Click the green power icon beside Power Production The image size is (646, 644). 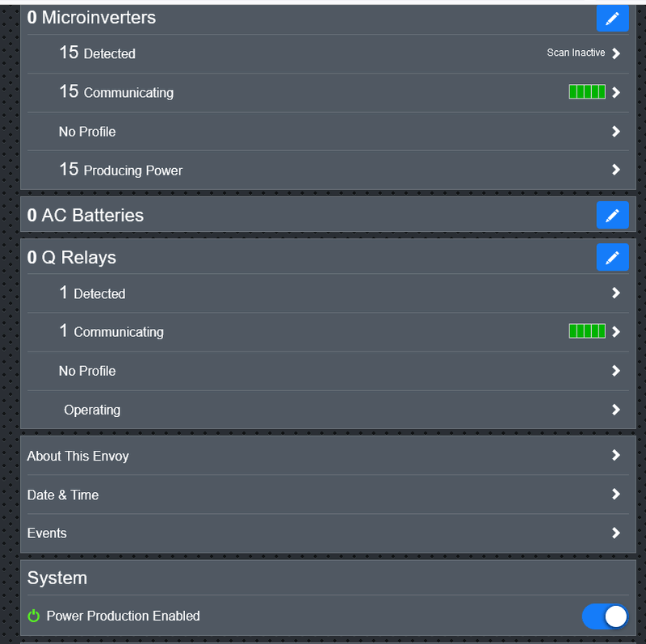(x=34, y=616)
